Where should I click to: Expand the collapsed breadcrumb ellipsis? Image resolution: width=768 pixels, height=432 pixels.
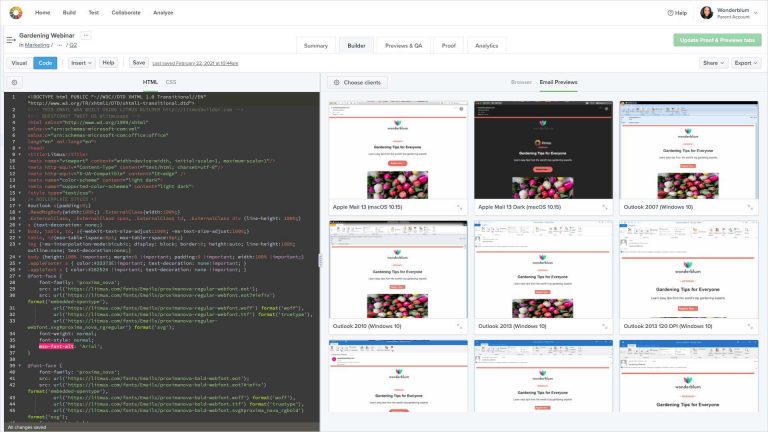click(x=60, y=45)
